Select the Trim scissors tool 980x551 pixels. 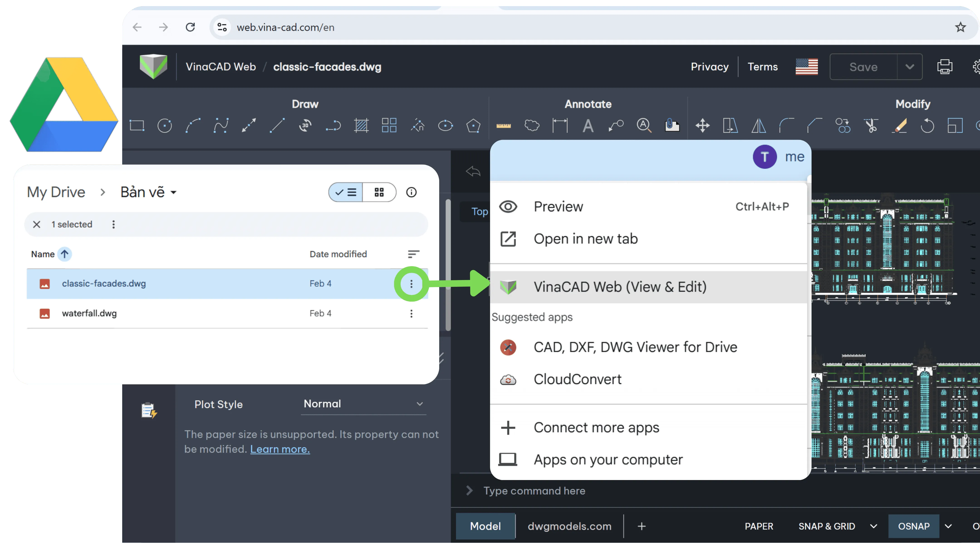point(871,125)
